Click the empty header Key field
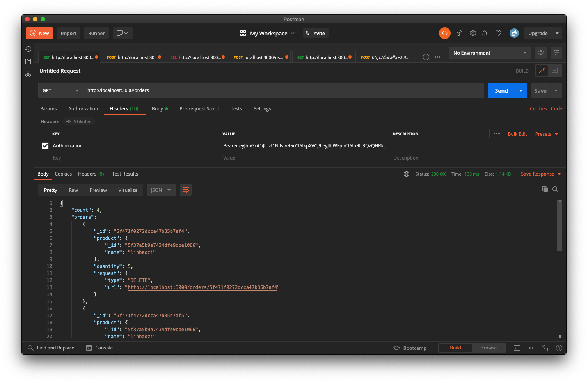 point(135,158)
